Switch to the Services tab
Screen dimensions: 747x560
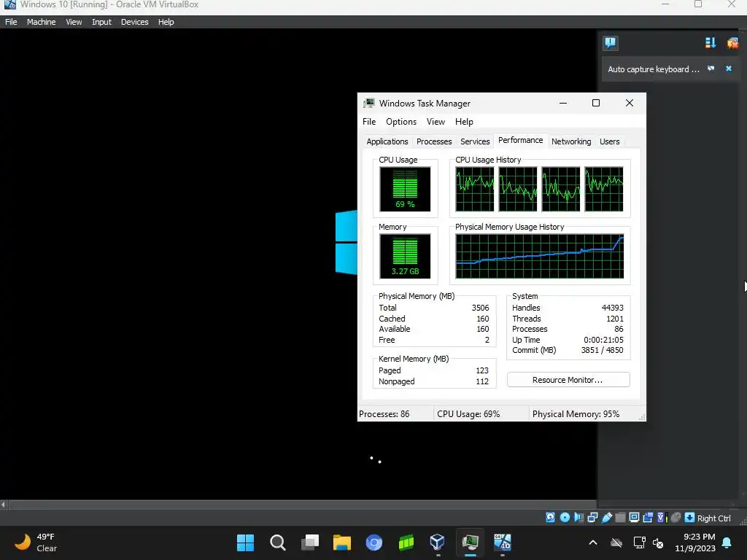tap(475, 141)
